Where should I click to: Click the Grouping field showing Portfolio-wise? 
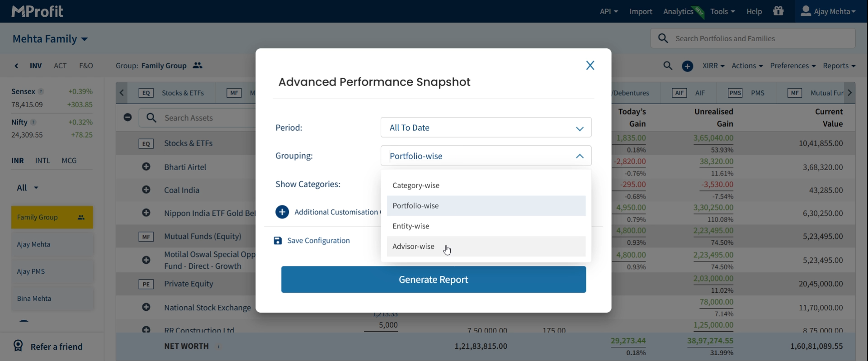[x=486, y=156]
